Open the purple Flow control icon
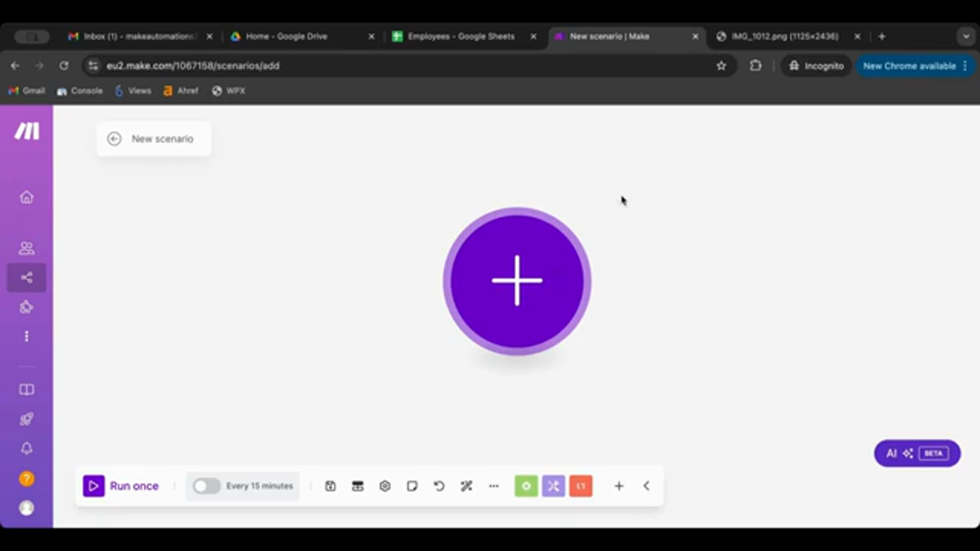Screen dimensions: 980x551 554,486
